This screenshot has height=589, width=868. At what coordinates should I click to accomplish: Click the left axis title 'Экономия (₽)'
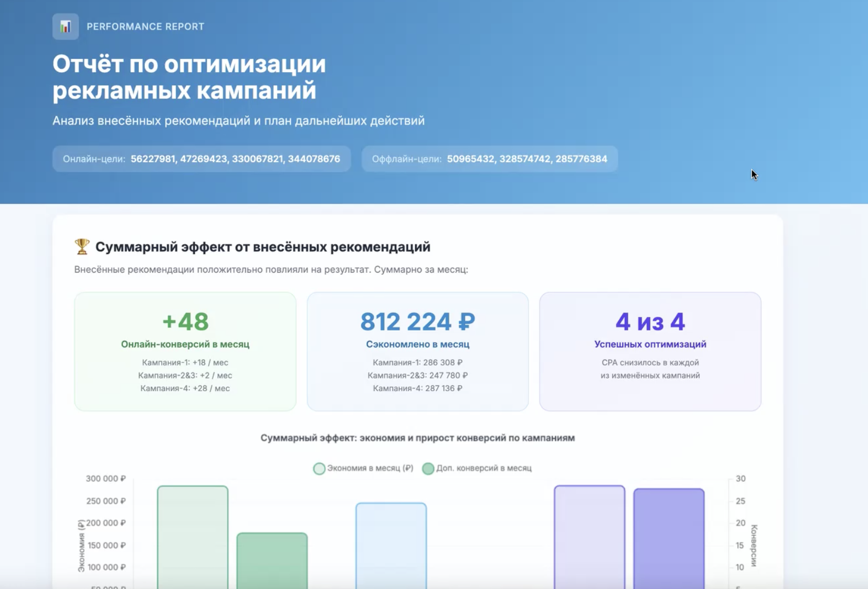pos(81,545)
